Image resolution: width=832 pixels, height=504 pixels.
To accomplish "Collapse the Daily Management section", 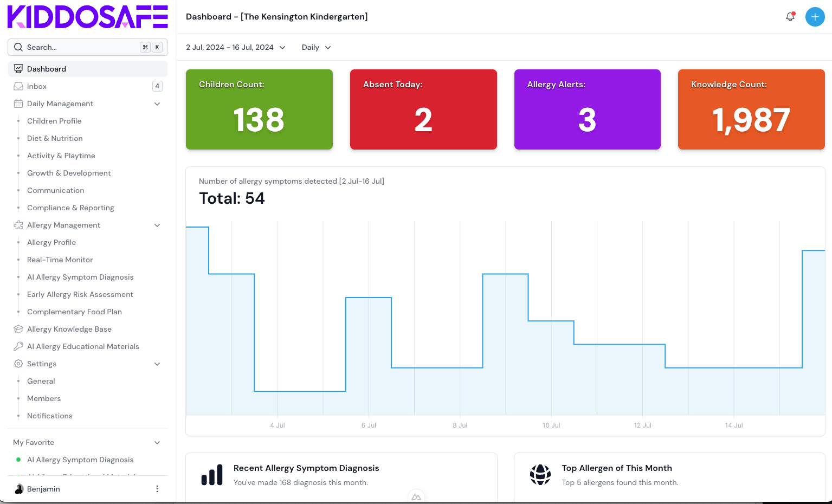I will coord(157,104).
